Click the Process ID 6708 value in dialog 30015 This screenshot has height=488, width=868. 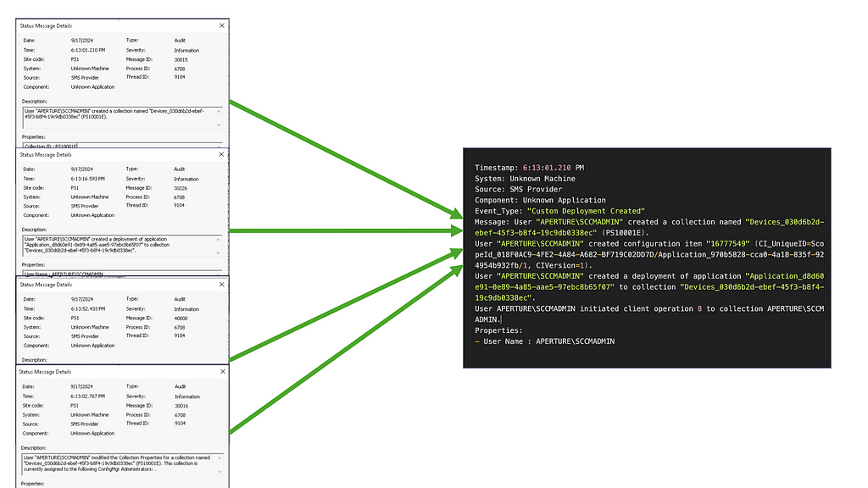click(180, 69)
